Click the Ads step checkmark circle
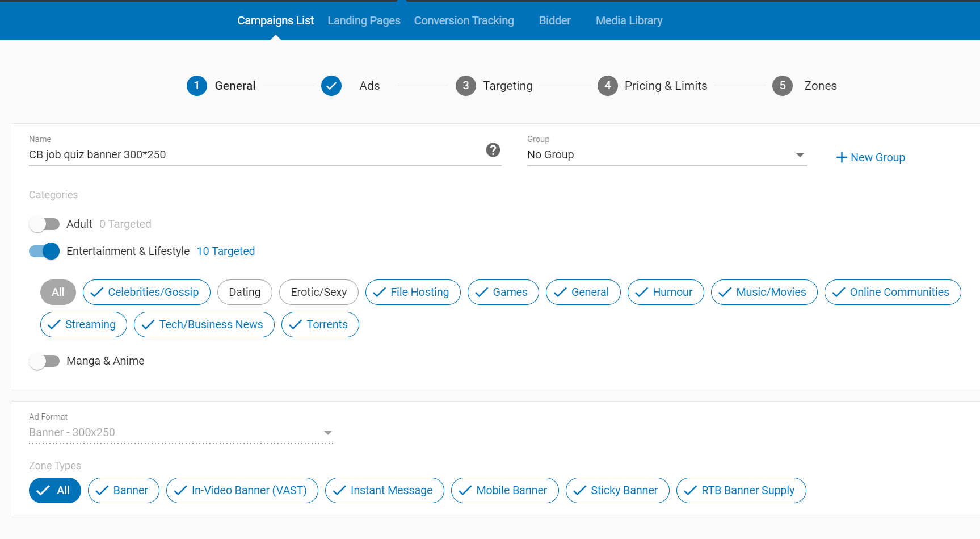980x539 pixels. click(x=331, y=86)
